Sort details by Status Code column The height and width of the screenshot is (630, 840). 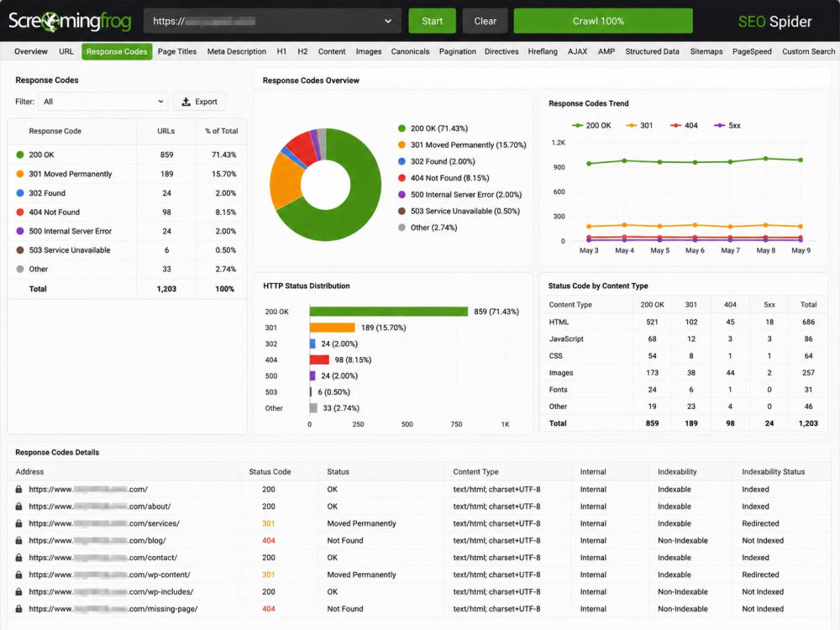click(270, 472)
